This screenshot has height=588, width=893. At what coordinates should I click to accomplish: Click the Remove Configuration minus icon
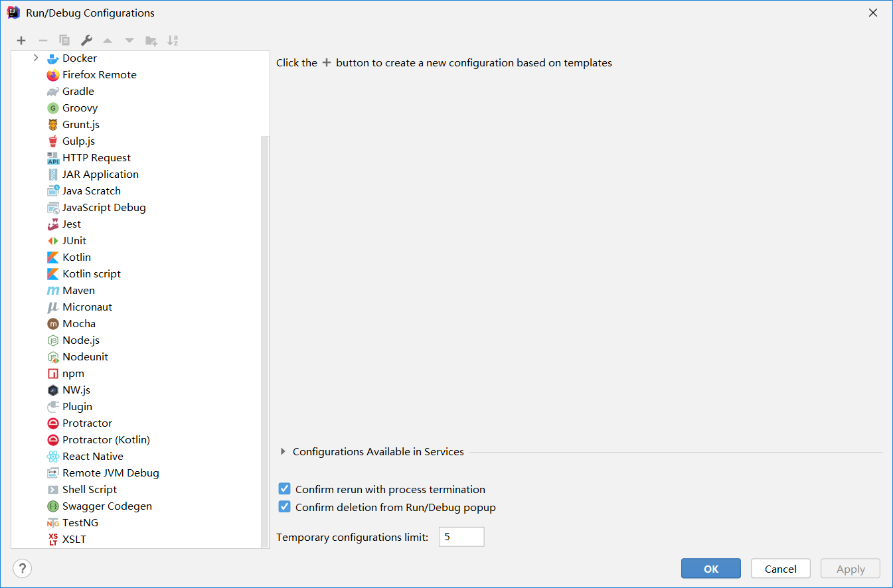[42, 40]
